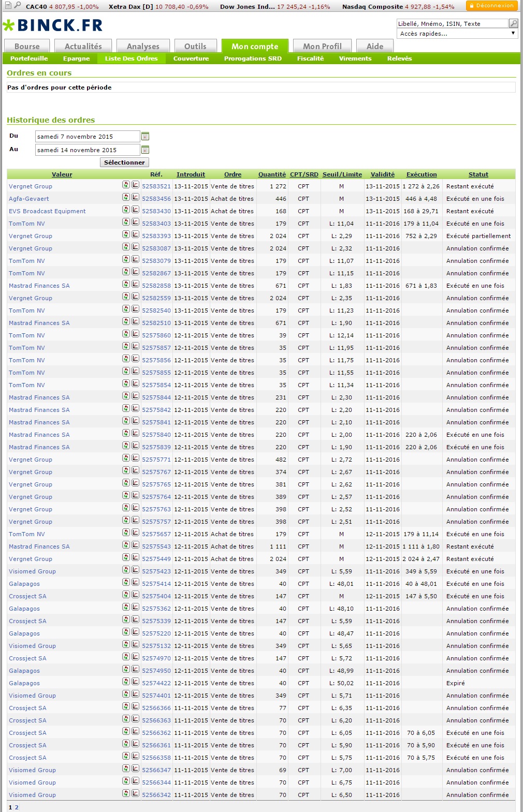Click the trade icon for Agfa-Gevaert
Screen dimensions: 523x812
126,197
